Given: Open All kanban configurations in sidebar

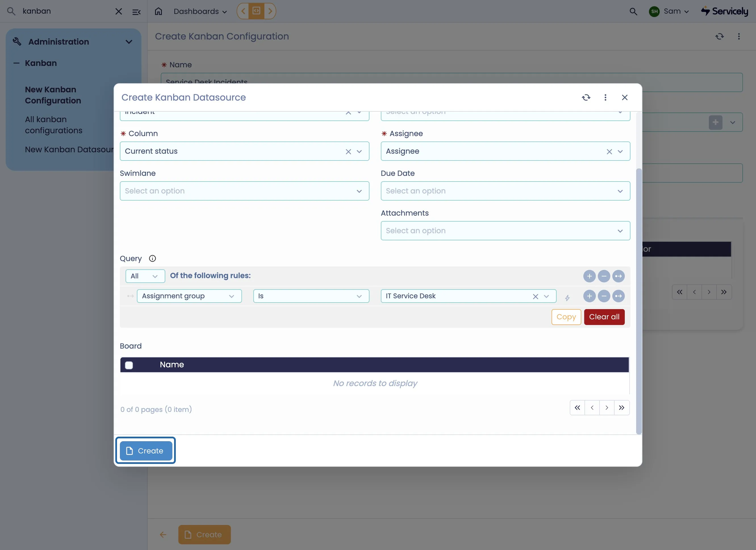Looking at the screenshot, I should [53, 125].
